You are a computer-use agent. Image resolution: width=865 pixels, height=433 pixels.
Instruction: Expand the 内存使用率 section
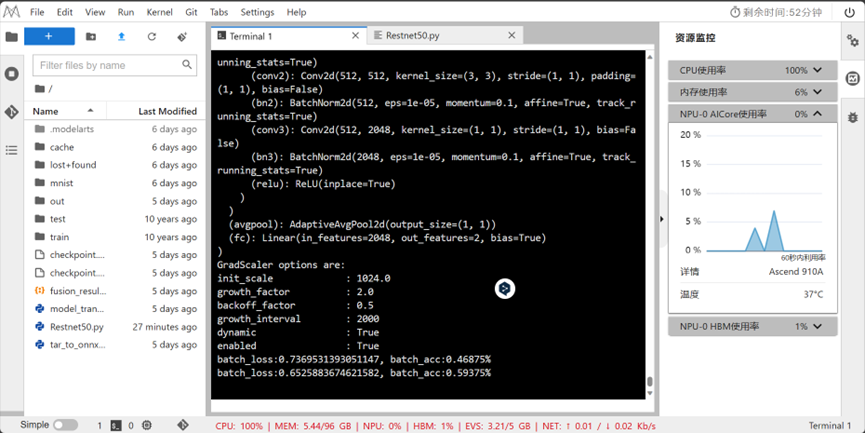click(x=752, y=92)
